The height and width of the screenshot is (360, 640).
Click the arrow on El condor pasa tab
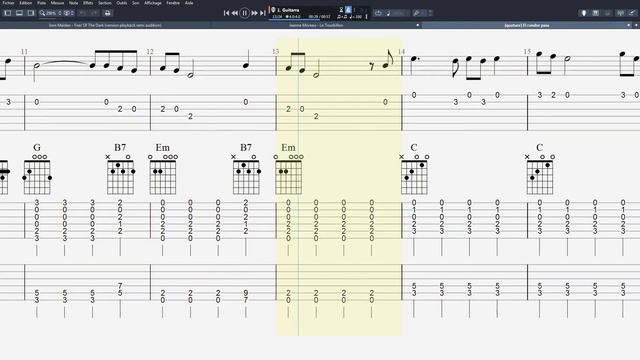[x=629, y=25]
